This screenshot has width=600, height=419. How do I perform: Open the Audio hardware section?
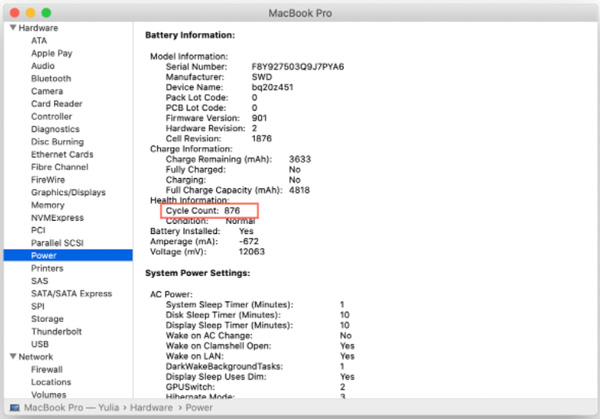(43, 66)
